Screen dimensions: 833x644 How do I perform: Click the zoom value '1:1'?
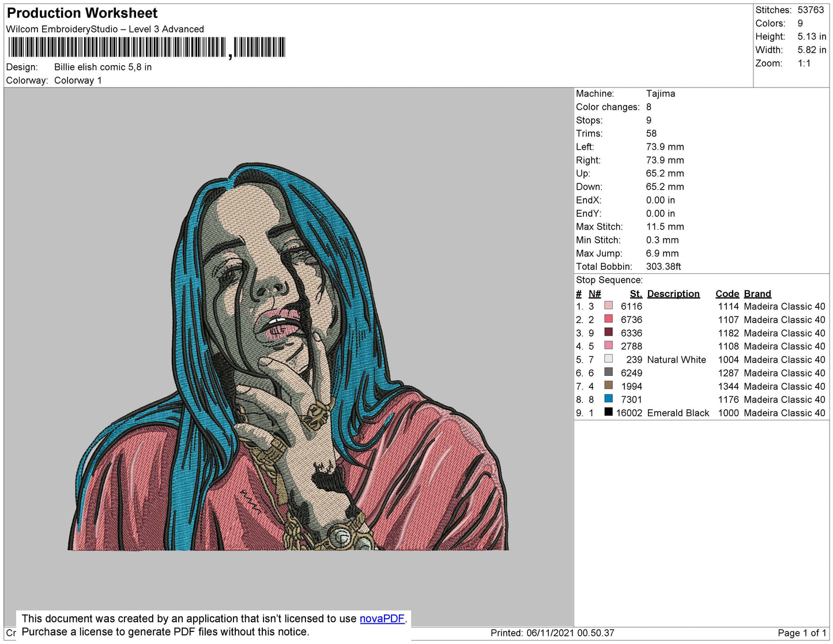coord(804,63)
